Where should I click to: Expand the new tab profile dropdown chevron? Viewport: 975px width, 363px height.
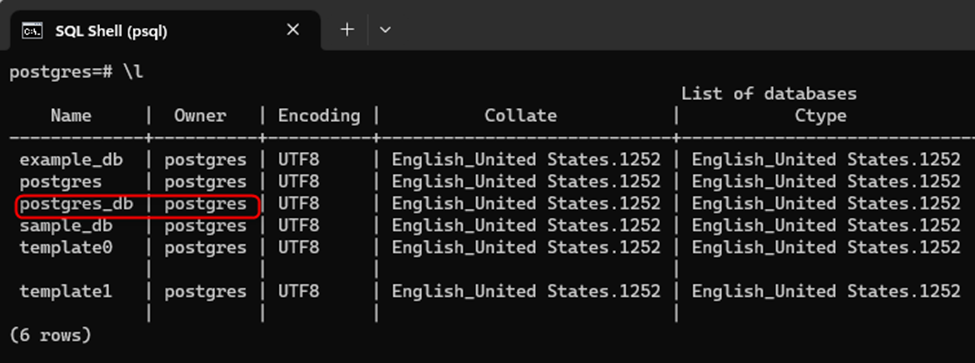click(x=385, y=30)
